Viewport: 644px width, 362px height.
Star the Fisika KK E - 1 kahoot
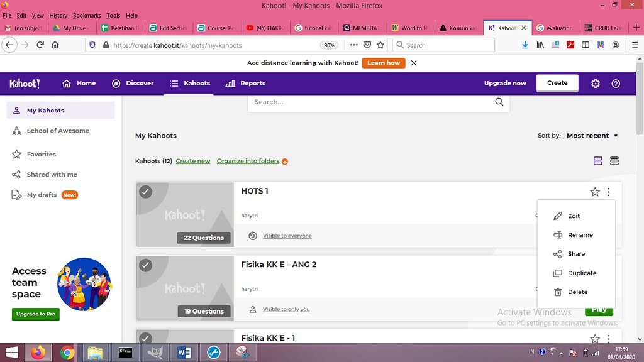coord(595,339)
